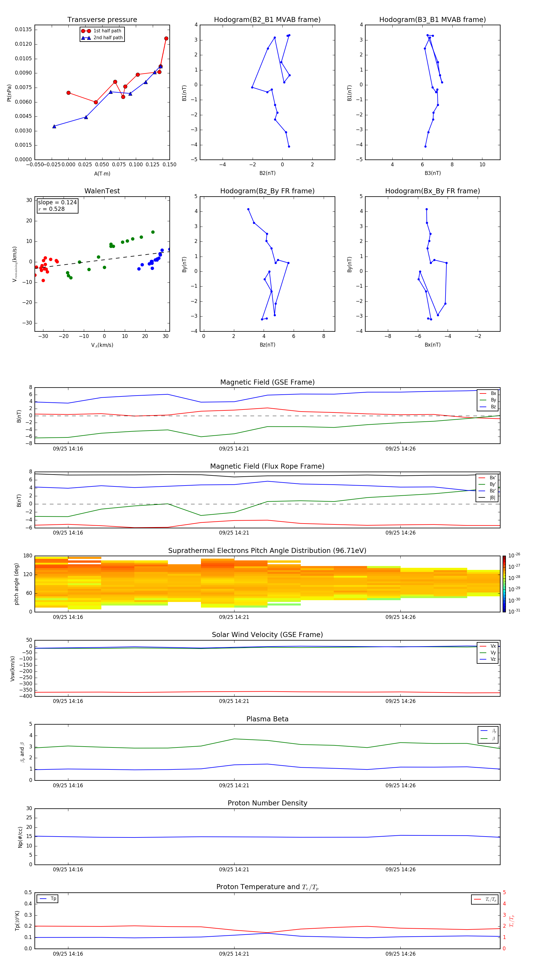Click the "A(T·m)" x-axis label
The height and width of the screenshot is (980, 535).
coord(102,174)
